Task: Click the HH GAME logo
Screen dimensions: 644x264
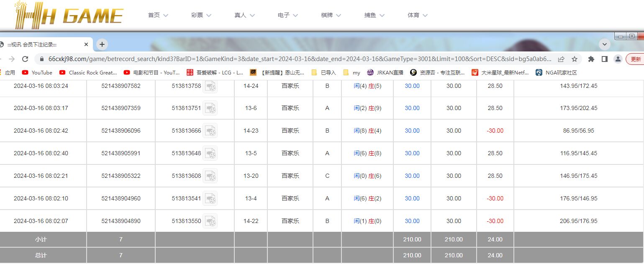Action: pos(69,15)
